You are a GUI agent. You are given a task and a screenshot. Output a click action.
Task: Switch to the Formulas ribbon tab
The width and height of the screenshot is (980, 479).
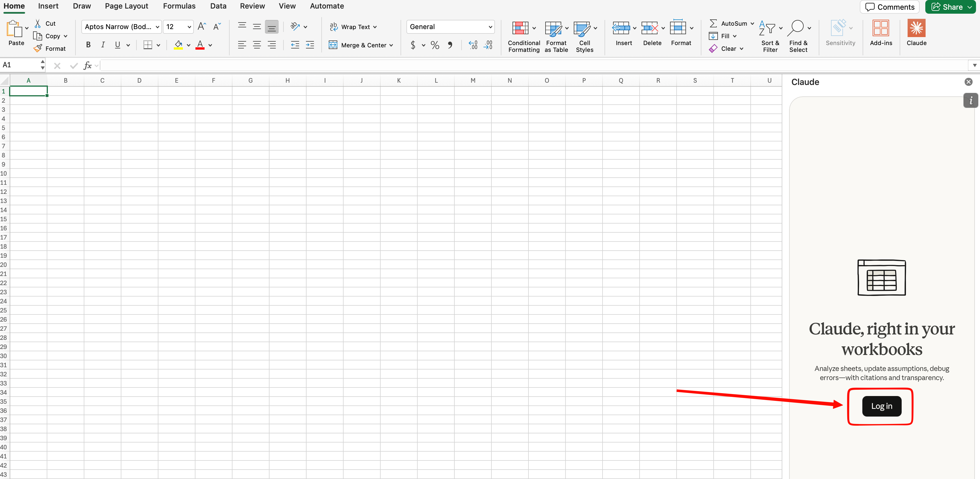(179, 6)
